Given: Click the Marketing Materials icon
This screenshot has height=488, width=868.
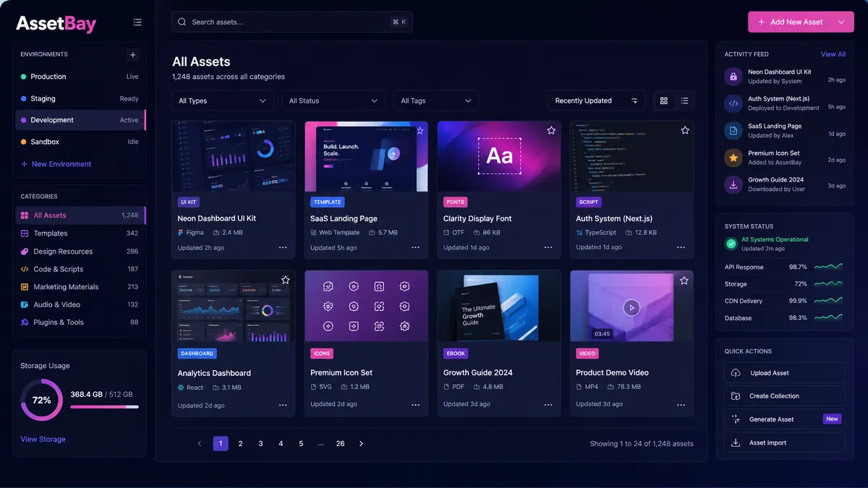Looking at the screenshot, I should tap(25, 287).
